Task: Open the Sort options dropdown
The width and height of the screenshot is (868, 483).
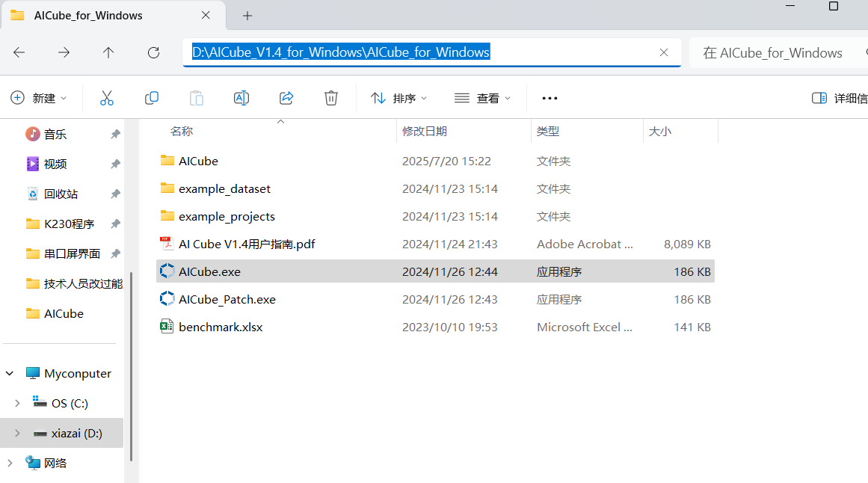Action: [398, 98]
